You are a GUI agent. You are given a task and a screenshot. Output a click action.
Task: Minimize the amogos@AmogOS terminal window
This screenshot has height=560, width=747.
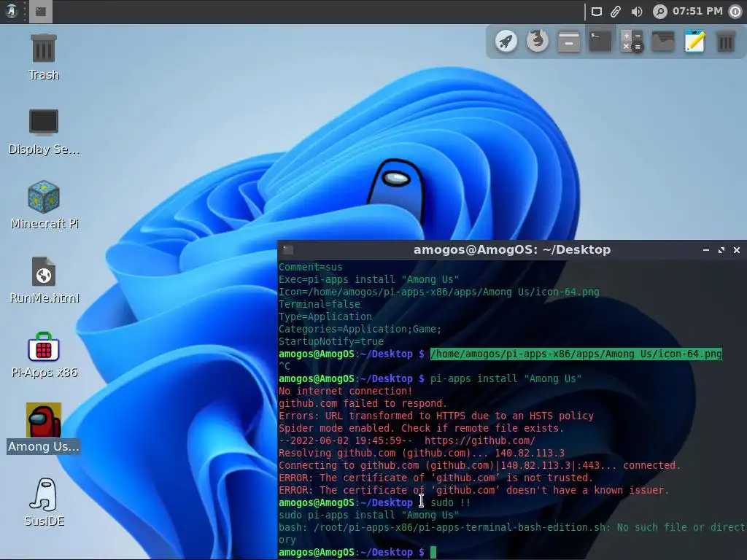coord(706,250)
